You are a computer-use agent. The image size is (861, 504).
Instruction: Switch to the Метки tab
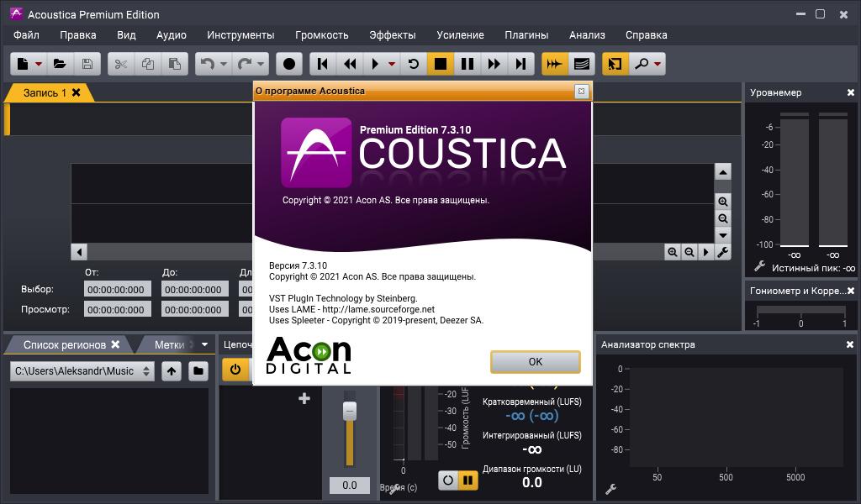169,344
